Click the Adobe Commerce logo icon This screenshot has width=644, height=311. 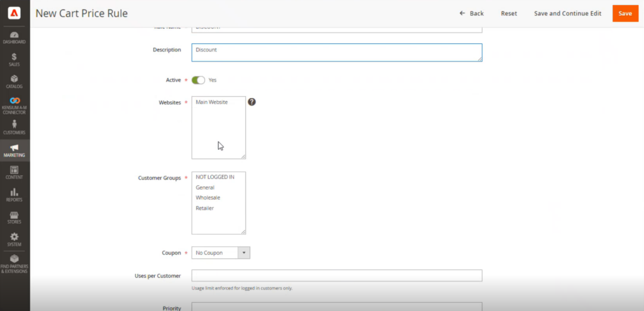click(14, 14)
